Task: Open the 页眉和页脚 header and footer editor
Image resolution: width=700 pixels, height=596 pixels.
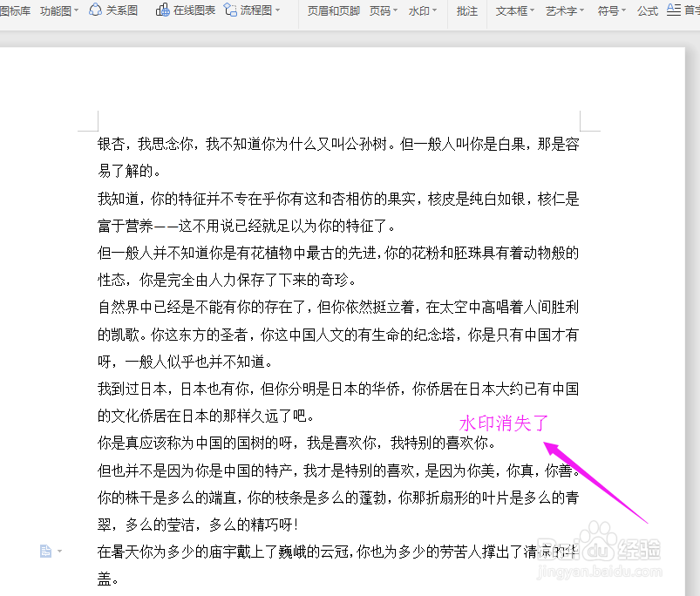Action: tap(333, 12)
